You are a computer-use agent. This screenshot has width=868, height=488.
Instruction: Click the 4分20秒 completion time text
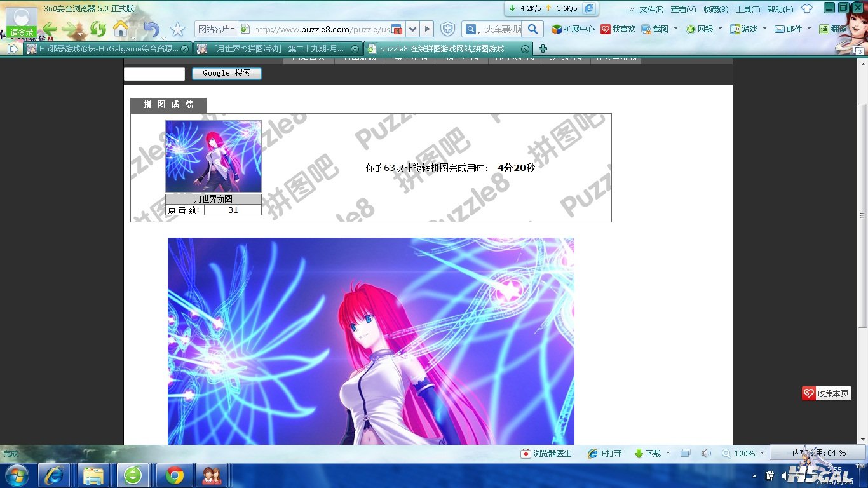click(x=516, y=168)
